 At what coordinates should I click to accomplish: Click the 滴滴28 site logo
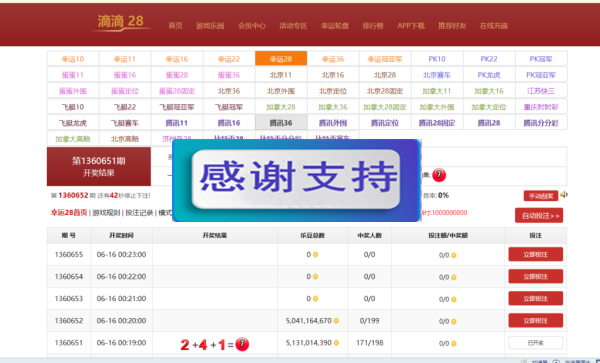pos(120,22)
